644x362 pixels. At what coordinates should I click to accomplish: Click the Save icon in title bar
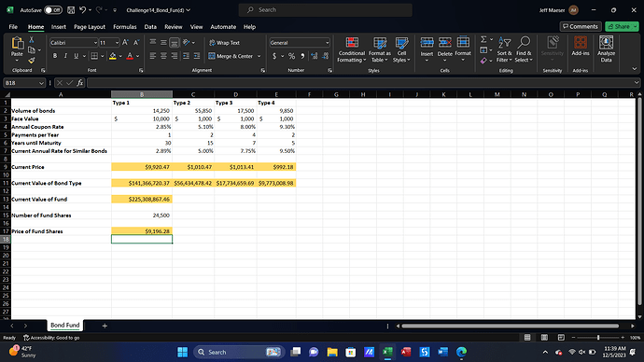[x=71, y=10]
